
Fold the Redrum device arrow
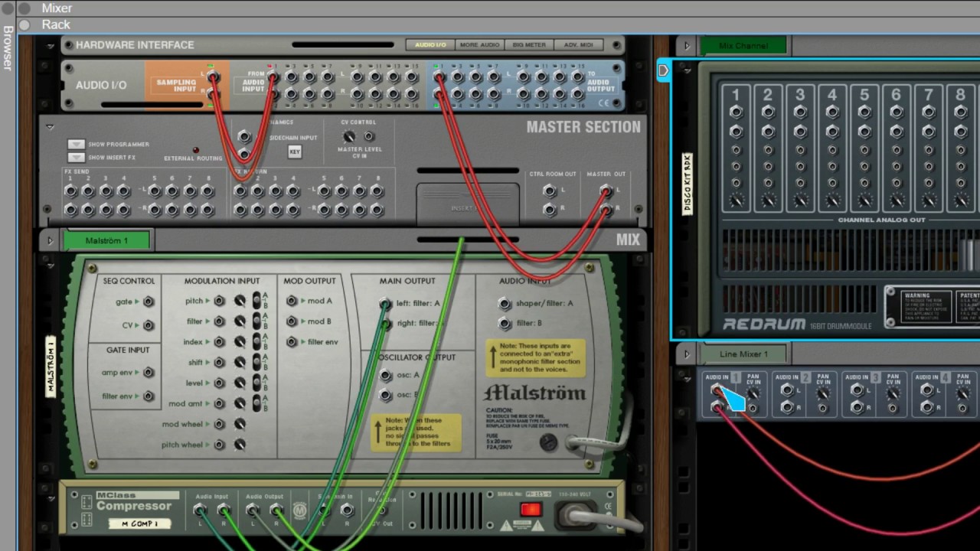coord(687,70)
